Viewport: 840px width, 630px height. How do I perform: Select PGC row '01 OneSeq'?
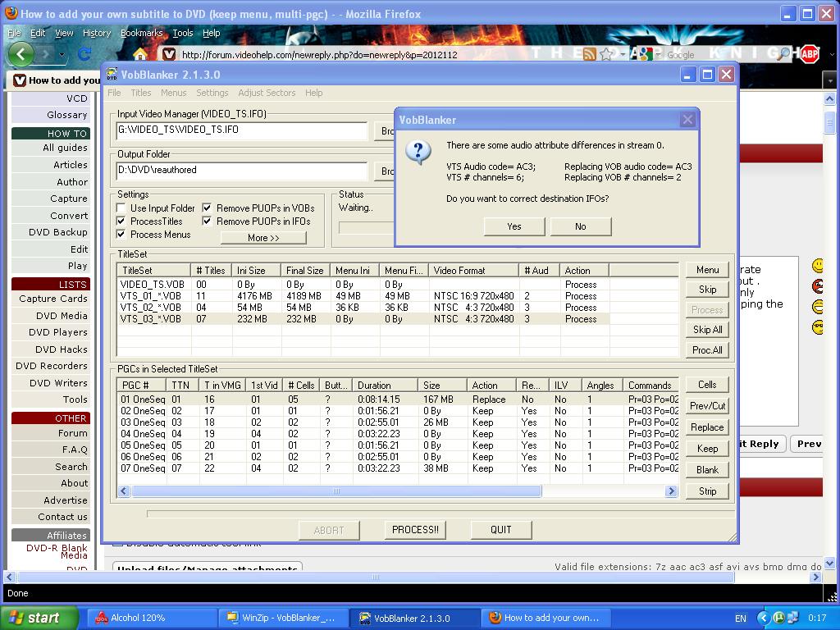click(x=398, y=399)
